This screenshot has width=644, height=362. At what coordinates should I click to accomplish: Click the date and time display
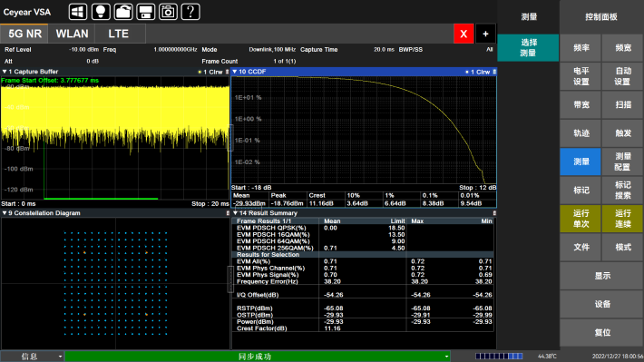click(x=618, y=357)
